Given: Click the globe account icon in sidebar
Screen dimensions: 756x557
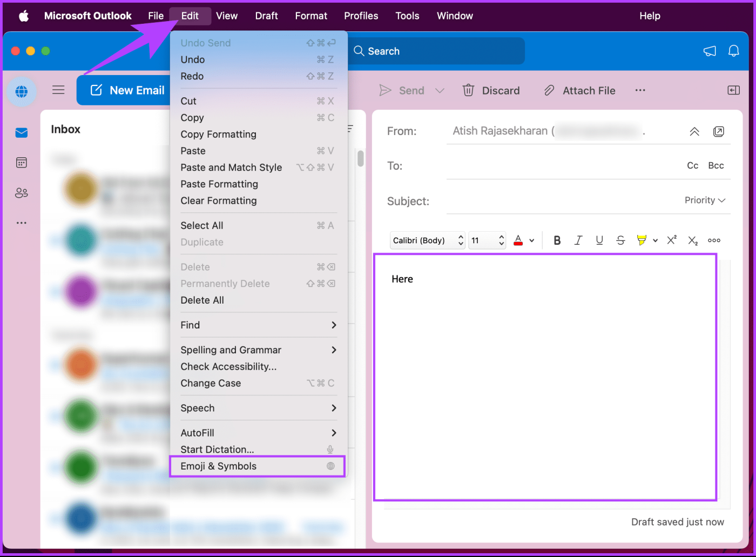Looking at the screenshot, I should tap(22, 91).
